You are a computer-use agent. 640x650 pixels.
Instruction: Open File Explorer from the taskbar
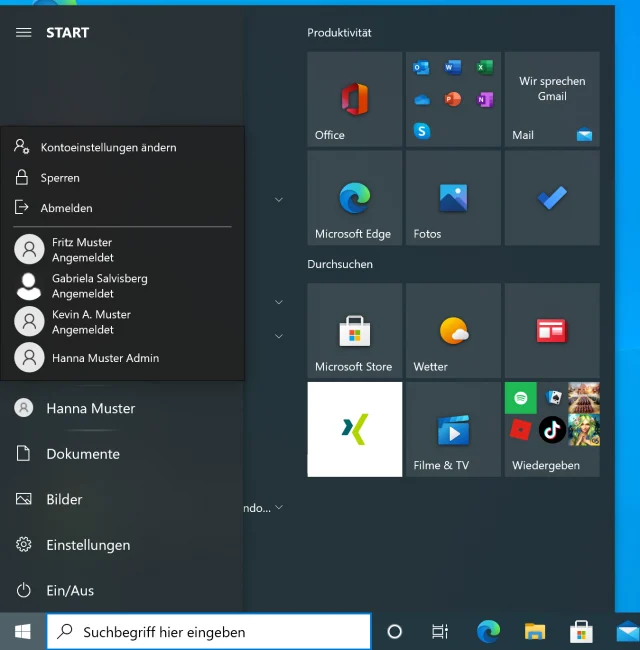[x=535, y=631]
